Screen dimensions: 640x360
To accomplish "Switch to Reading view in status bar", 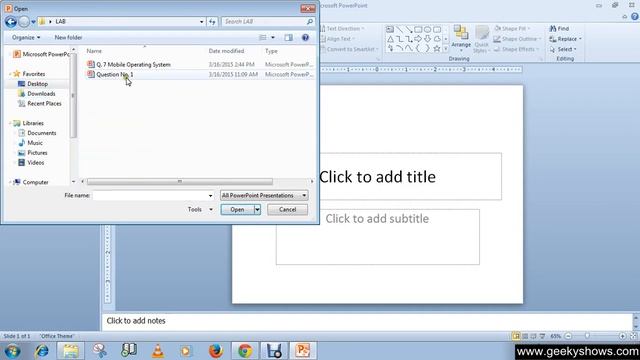I will 533,336.
